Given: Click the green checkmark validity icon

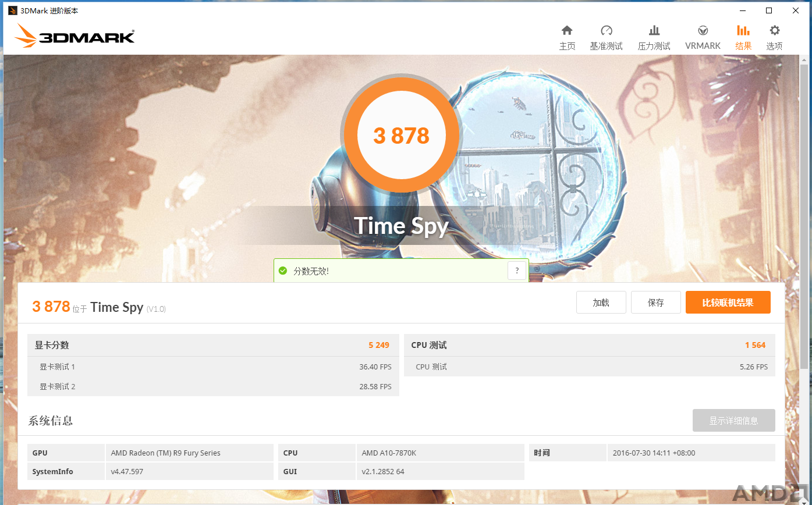Looking at the screenshot, I should [283, 271].
